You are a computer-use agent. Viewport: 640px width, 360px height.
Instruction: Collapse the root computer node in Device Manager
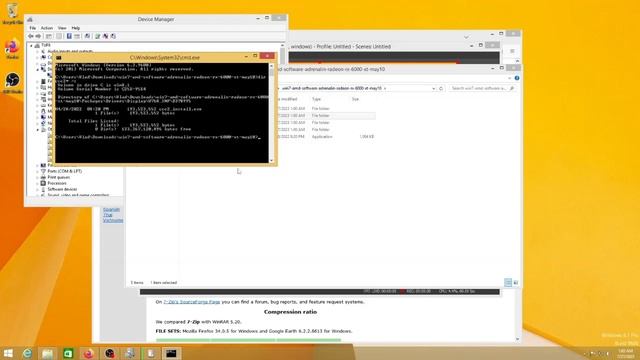click(x=31, y=45)
